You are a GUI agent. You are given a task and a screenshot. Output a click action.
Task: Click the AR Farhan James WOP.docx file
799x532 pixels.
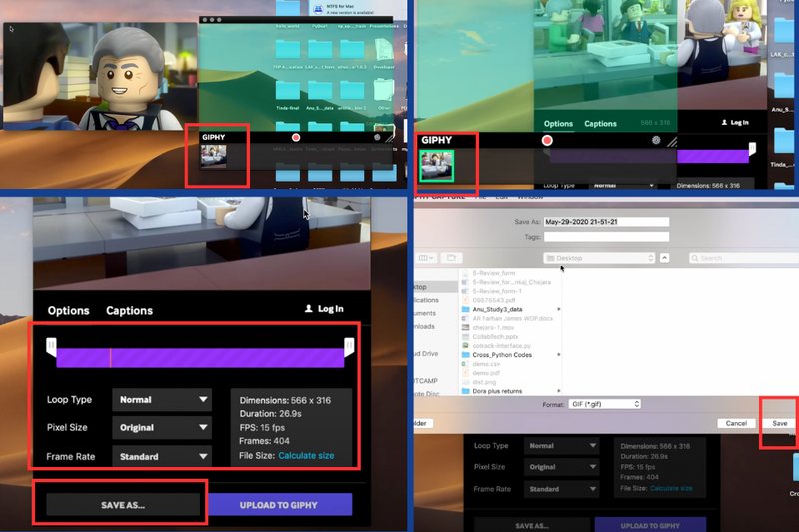(512, 318)
